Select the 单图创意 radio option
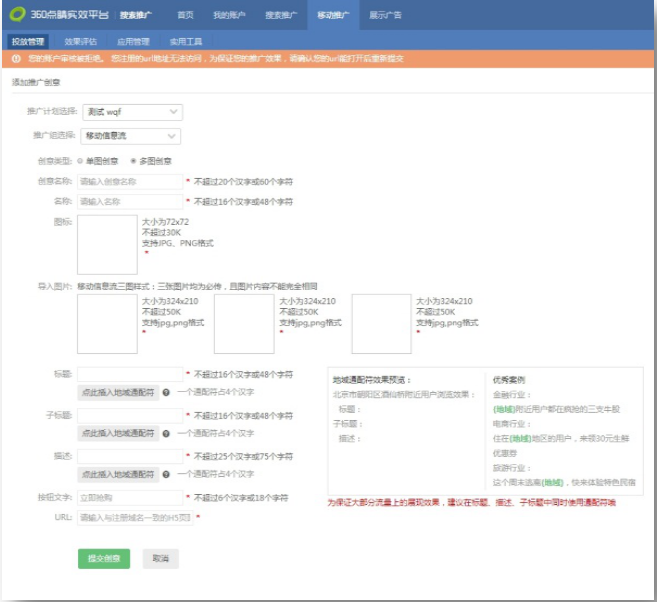Screen dimensions: 657x602 point(80,160)
